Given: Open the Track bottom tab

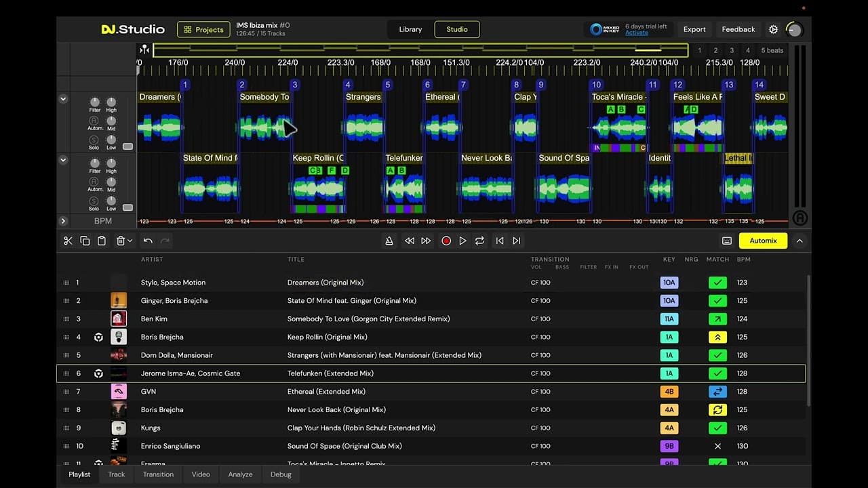Looking at the screenshot, I should pos(117,474).
